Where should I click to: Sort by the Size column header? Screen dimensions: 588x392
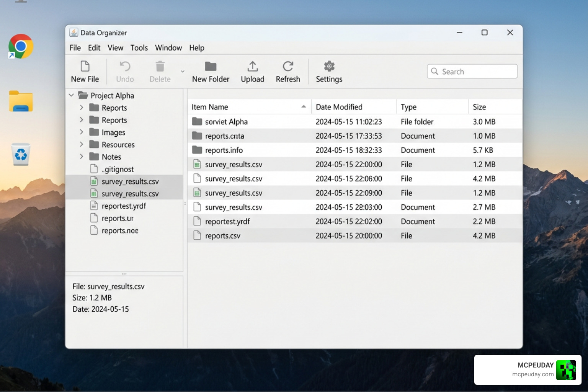coord(495,107)
